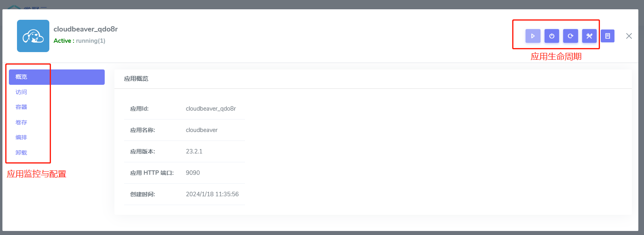Click the 应用概览 panel header
Screen dimensions: 644x235
pos(136,79)
